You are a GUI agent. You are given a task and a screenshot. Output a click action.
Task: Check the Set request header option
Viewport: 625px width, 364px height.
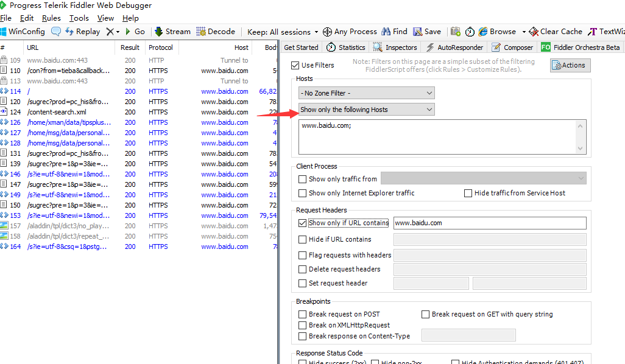(x=303, y=283)
